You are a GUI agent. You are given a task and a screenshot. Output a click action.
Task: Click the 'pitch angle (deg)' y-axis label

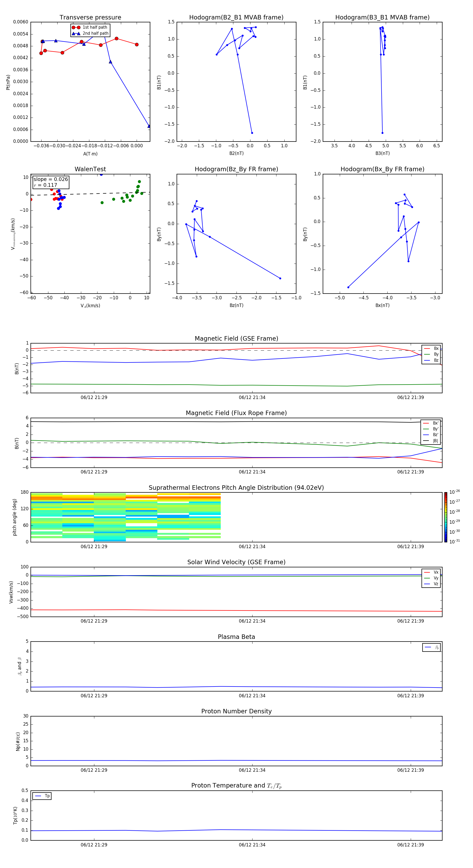[x=14, y=517]
